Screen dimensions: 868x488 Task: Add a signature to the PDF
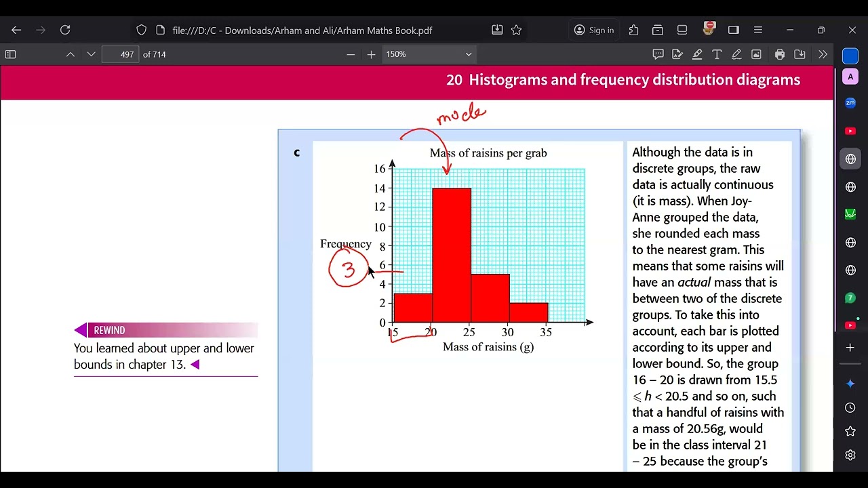tap(677, 54)
